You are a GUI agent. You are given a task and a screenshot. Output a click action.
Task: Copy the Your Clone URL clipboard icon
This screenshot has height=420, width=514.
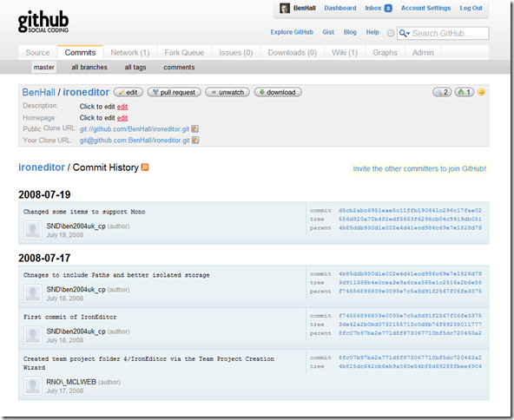195,141
